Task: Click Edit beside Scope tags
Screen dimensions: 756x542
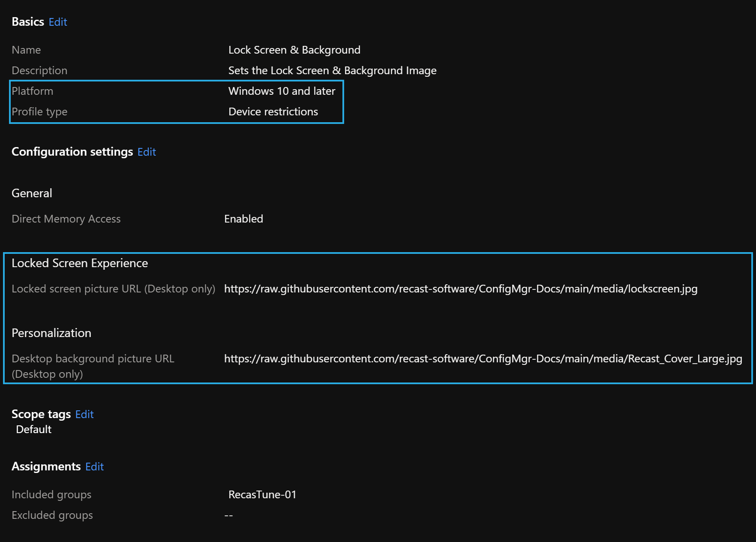Action: [x=84, y=414]
